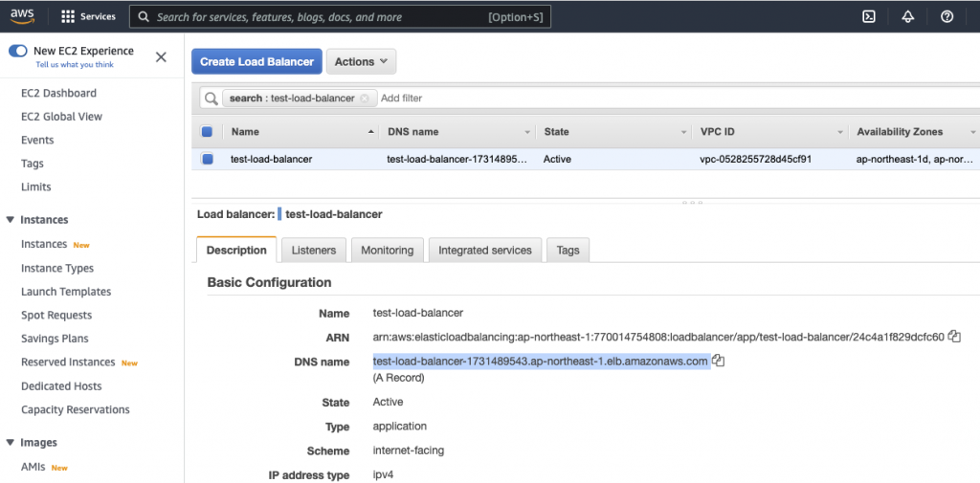Open Instances in the sidebar
The height and width of the screenshot is (483, 980).
[44, 244]
